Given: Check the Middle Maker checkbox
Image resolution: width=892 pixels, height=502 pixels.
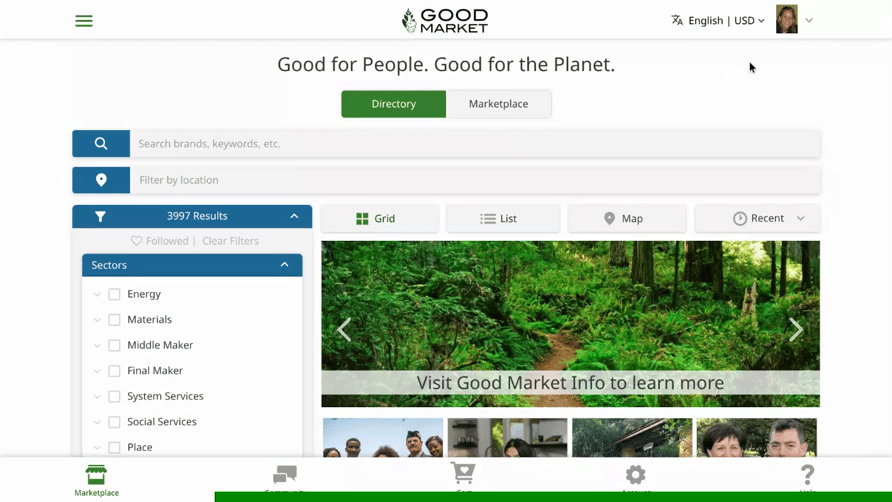Looking at the screenshot, I should click(x=114, y=345).
